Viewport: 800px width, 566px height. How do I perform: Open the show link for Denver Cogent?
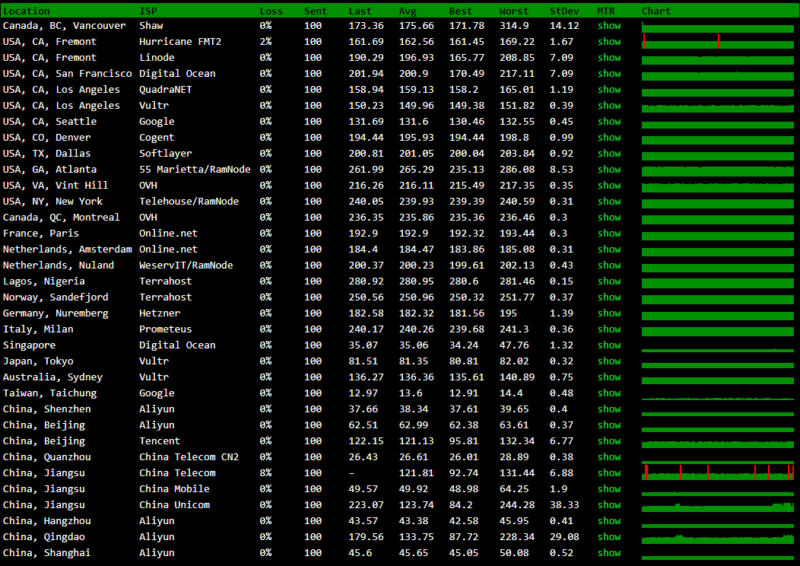click(x=609, y=138)
